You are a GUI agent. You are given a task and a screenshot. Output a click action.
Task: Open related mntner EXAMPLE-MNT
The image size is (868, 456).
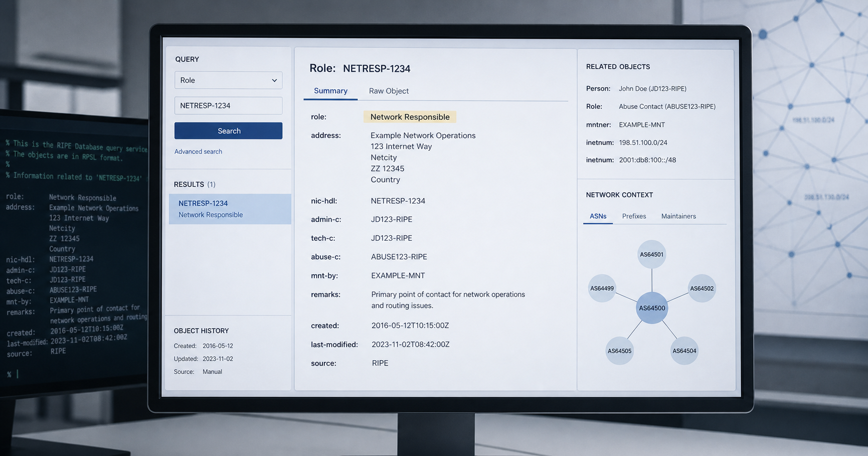pyautogui.click(x=641, y=125)
